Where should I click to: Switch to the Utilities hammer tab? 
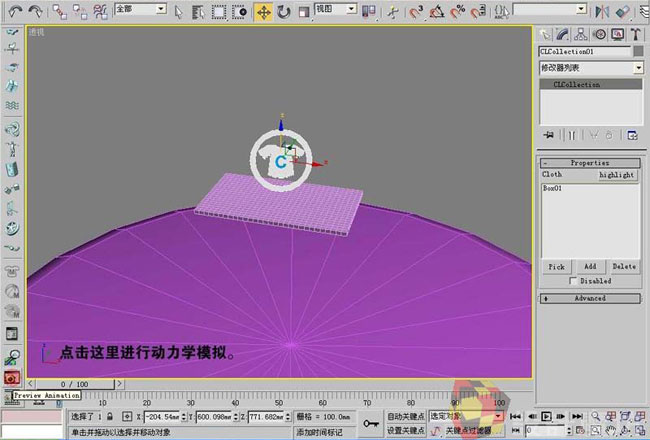[x=635, y=34]
